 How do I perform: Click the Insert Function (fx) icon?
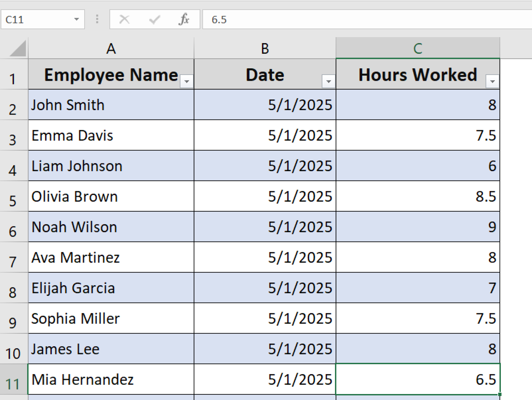(184, 19)
